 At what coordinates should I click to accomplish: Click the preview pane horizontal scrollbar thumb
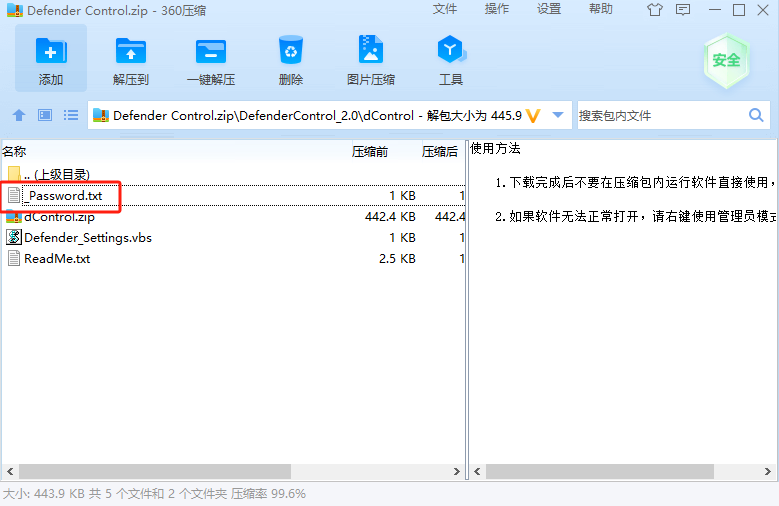pyautogui.click(x=600, y=471)
